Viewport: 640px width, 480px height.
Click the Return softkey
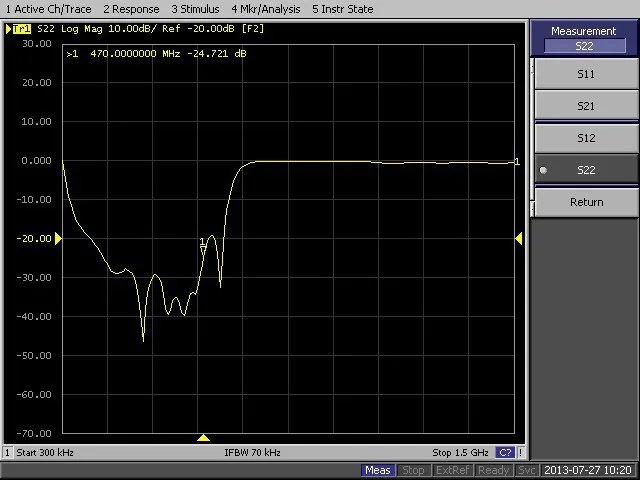587,202
